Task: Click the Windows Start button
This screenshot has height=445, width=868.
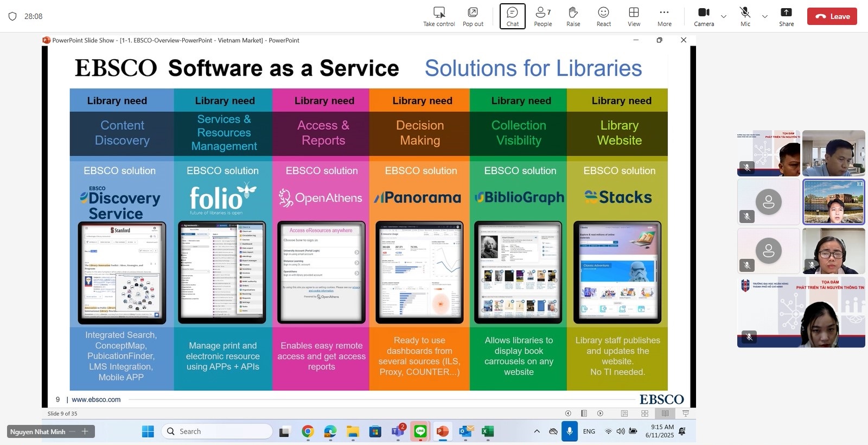Action: pyautogui.click(x=148, y=431)
